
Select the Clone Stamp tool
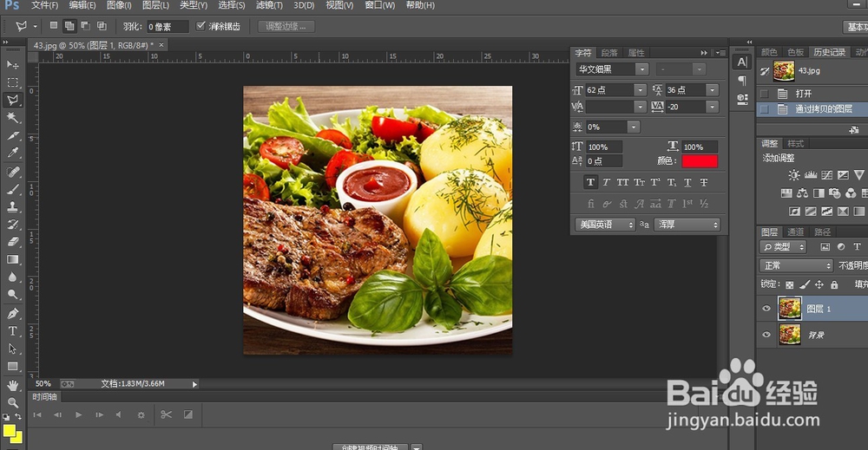[x=12, y=206]
